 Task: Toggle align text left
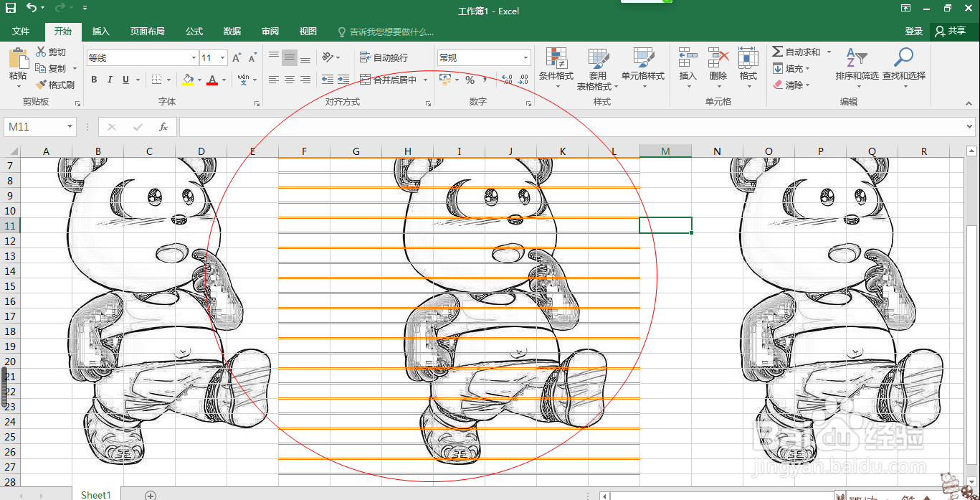(x=274, y=80)
